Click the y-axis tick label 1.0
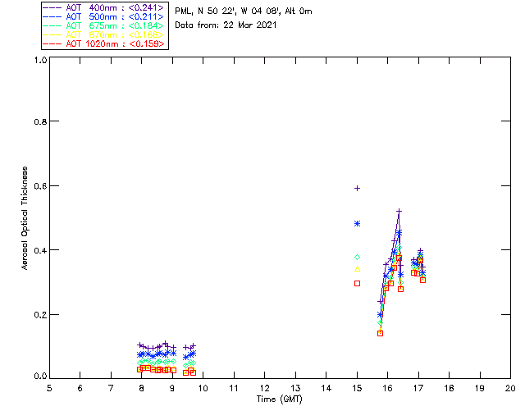Image resolution: width=525 pixels, height=420 pixels. [40, 60]
